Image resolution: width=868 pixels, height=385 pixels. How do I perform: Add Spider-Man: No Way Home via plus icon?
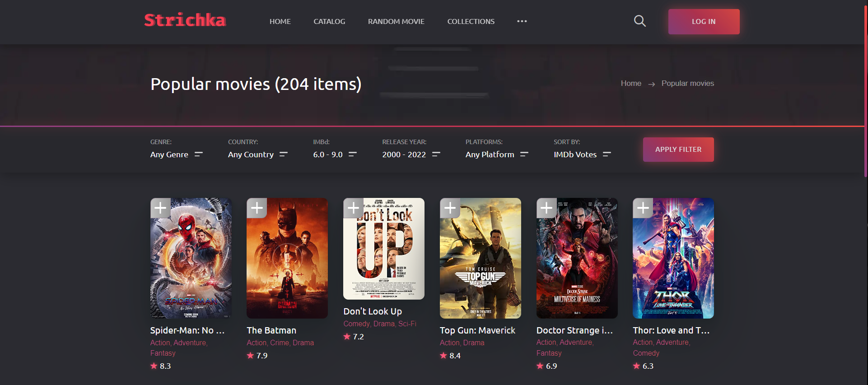pos(160,208)
